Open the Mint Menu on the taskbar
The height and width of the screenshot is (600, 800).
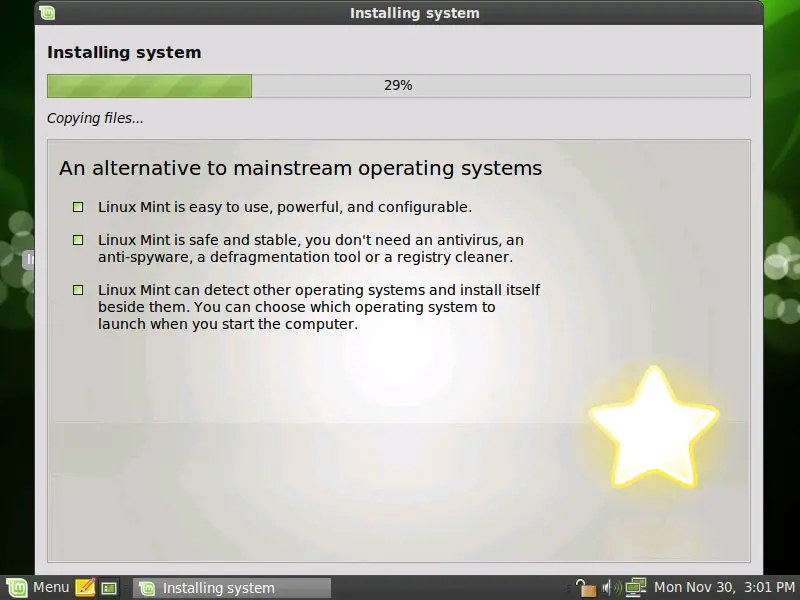coord(38,587)
